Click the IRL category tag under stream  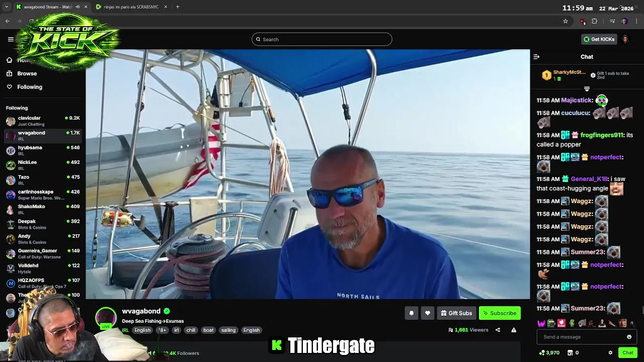click(x=125, y=330)
